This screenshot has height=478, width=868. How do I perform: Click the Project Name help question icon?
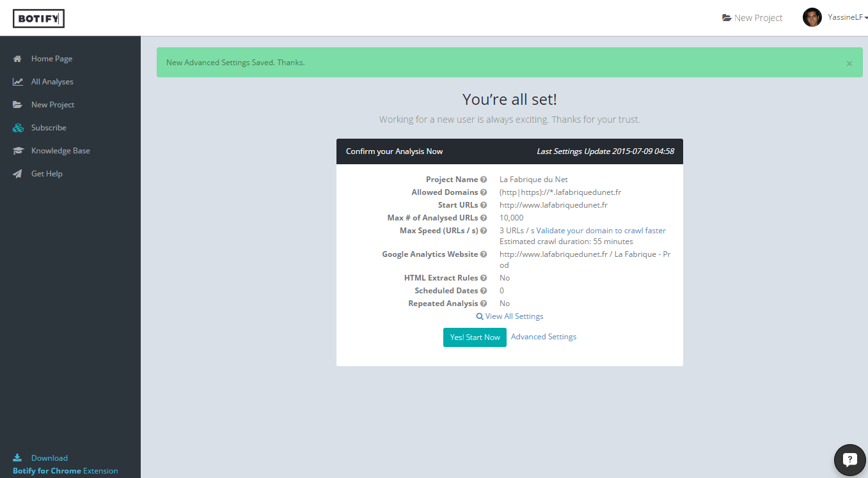pyautogui.click(x=484, y=180)
